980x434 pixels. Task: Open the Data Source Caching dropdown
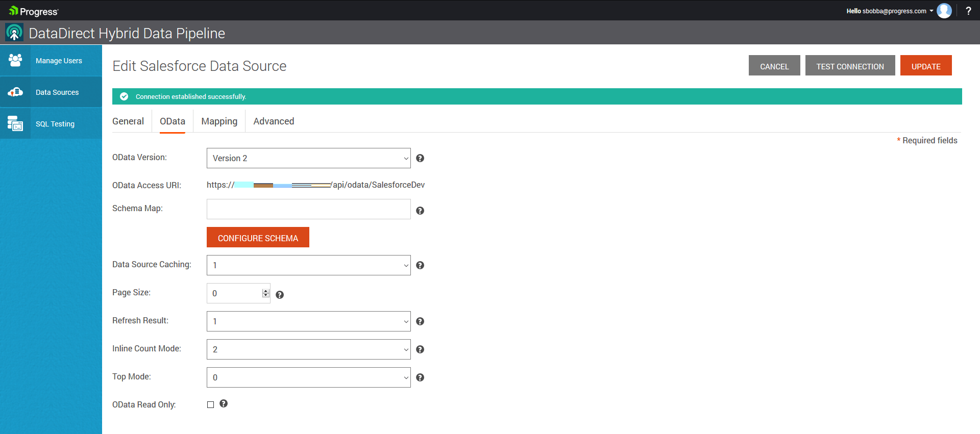(x=309, y=265)
